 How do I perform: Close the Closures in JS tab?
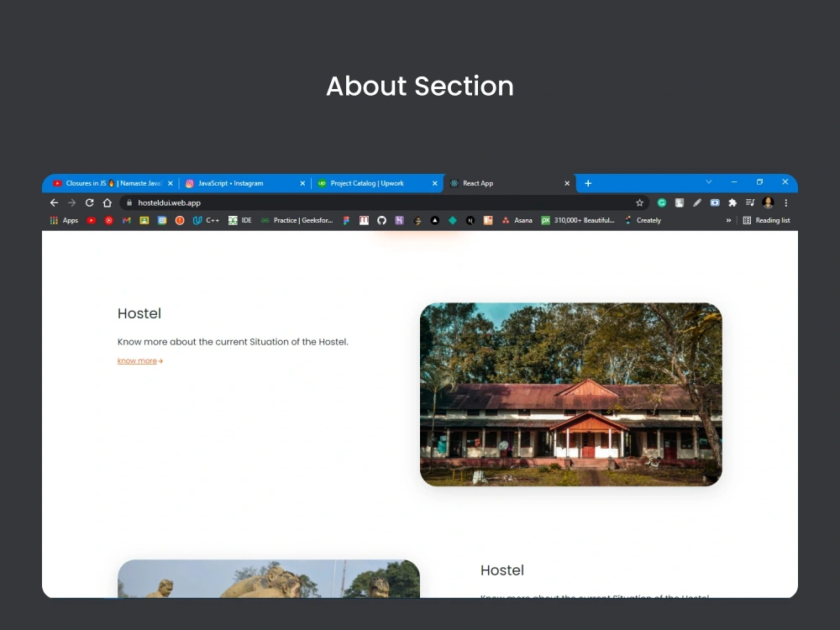tap(171, 183)
